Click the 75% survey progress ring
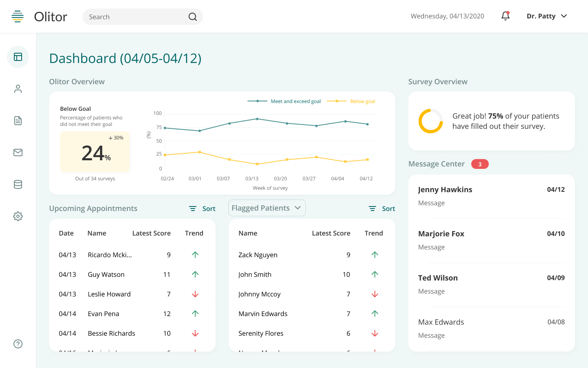 (x=430, y=121)
